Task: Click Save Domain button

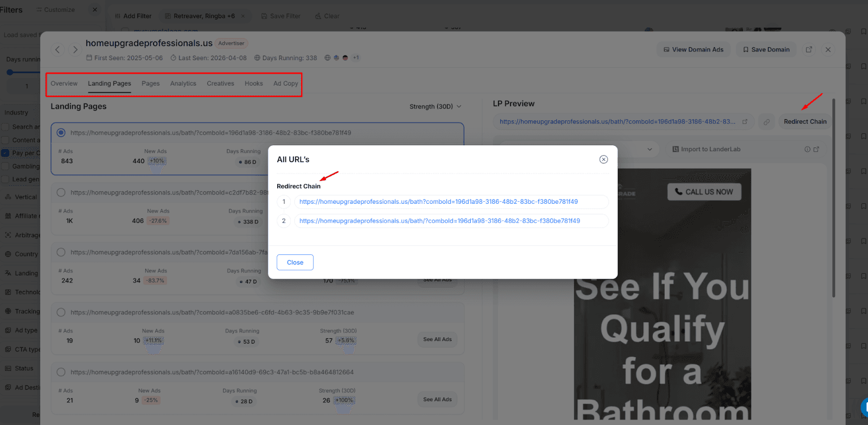Action: click(766, 49)
